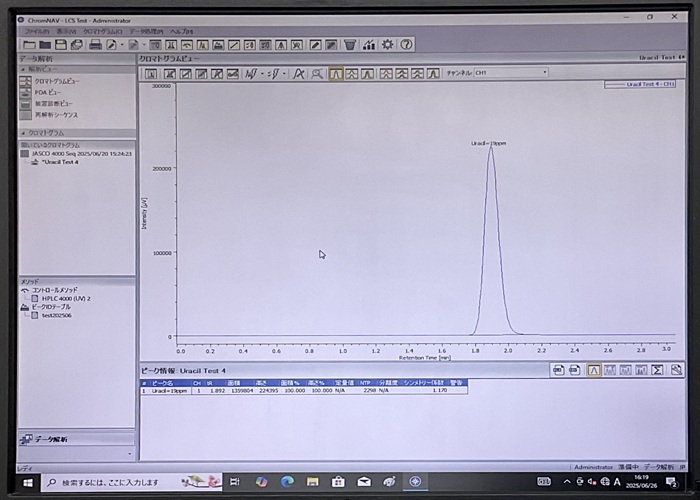Toggle the highlighted peak view button in peak info toolbar
The image size is (700, 500).
click(593, 370)
